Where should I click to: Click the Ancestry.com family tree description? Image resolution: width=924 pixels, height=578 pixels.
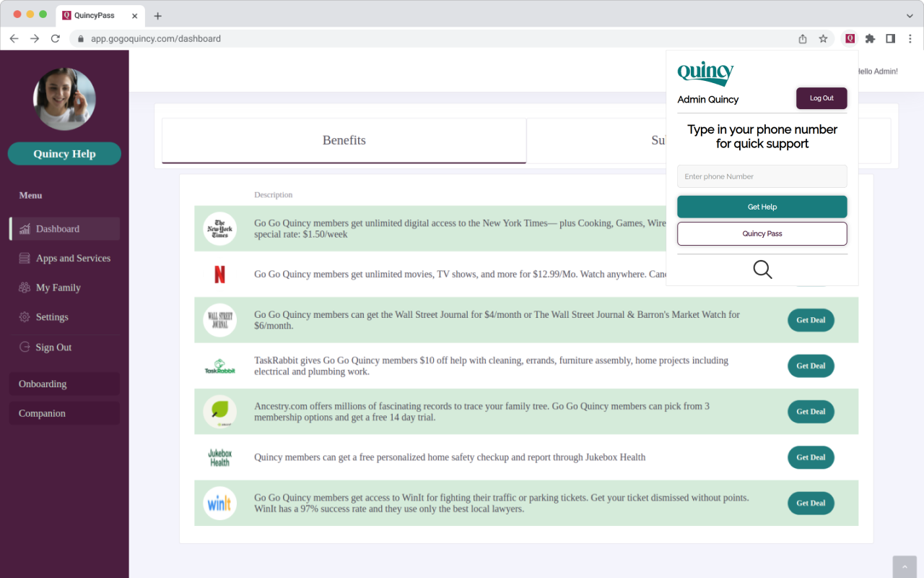(482, 412)
